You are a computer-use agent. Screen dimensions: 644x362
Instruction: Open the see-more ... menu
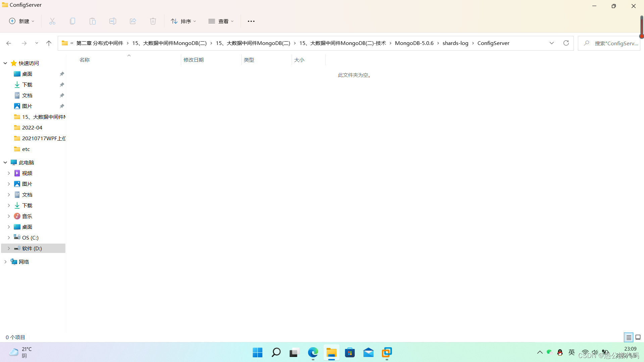251,21
